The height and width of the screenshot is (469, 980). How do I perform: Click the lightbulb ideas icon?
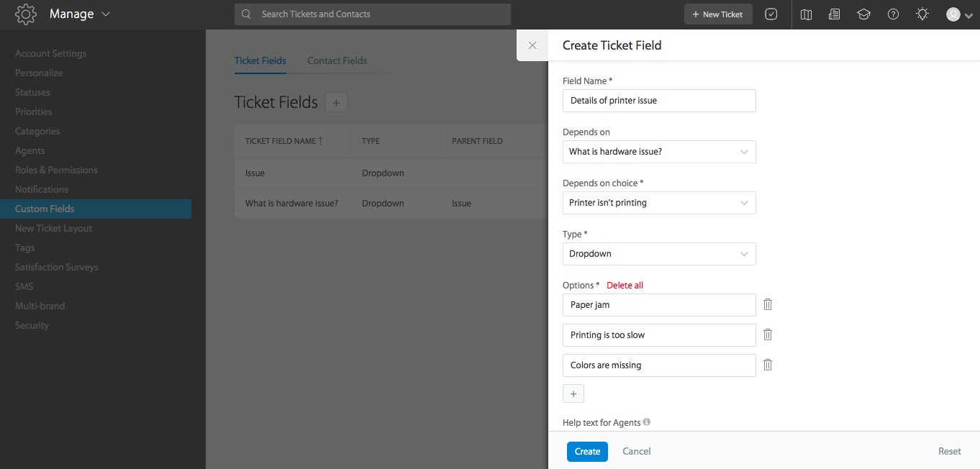tap(922, 14)
